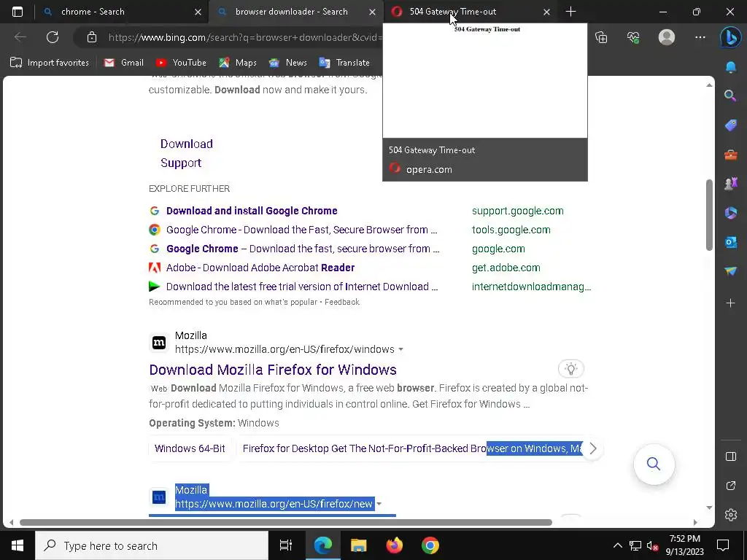Open News bookmark
The image size is (747, 560).
tap(287, 63)
